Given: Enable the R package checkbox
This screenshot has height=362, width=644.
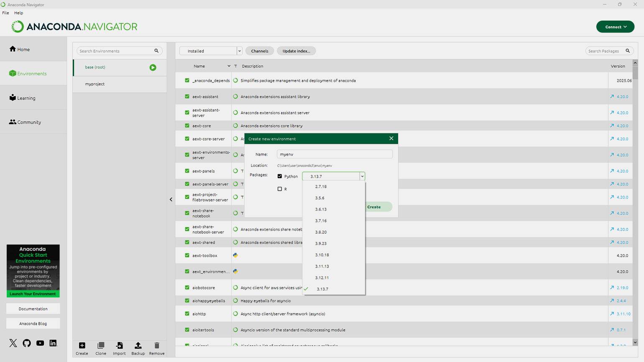Looking at the screenshot, I should (280, 189).
